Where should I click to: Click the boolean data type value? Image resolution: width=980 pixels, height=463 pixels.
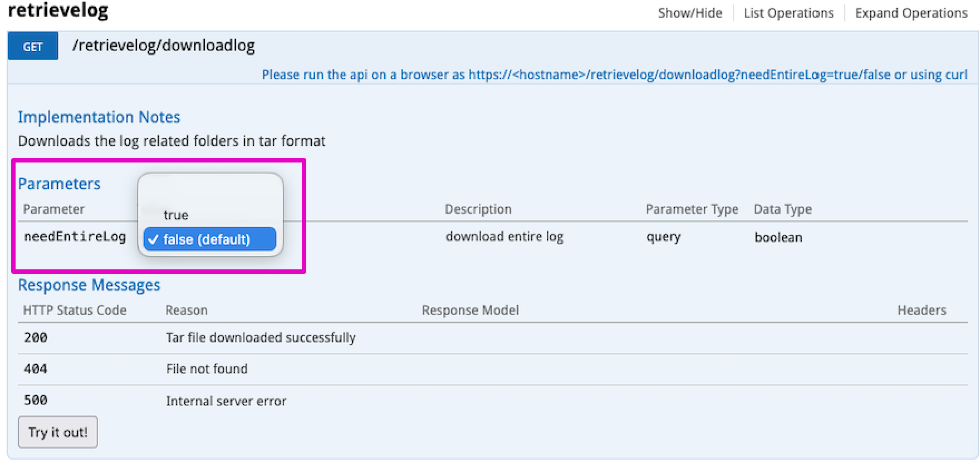click(778, 238)
